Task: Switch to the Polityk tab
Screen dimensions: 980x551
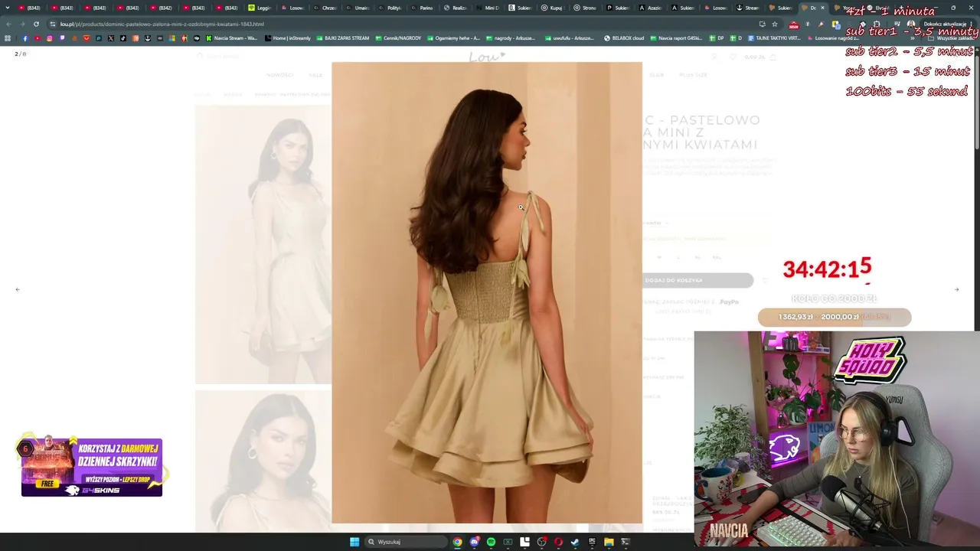Action: 390,8
